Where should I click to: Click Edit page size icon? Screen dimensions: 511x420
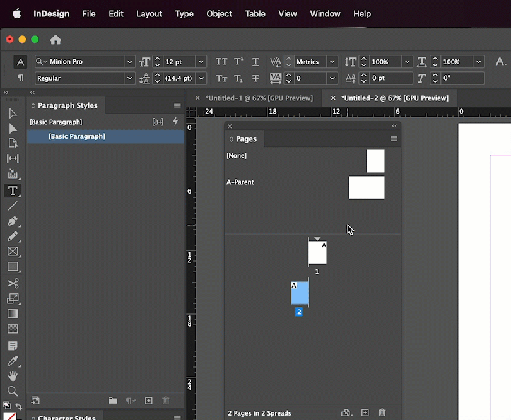(x=347, y=413)
